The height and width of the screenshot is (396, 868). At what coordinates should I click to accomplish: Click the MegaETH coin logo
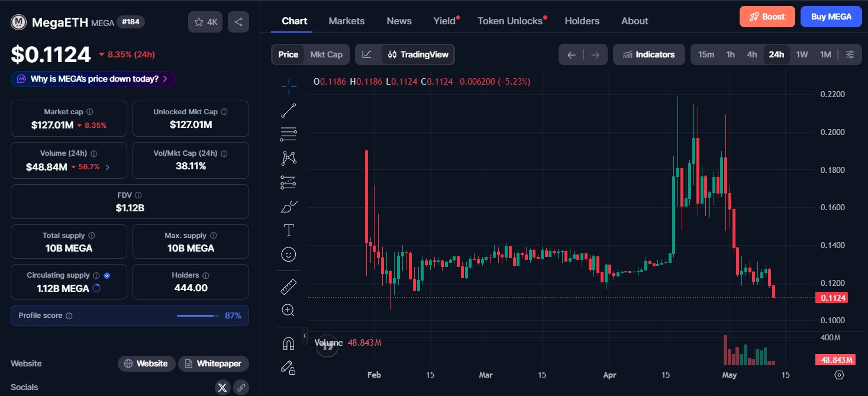[19, 22]
